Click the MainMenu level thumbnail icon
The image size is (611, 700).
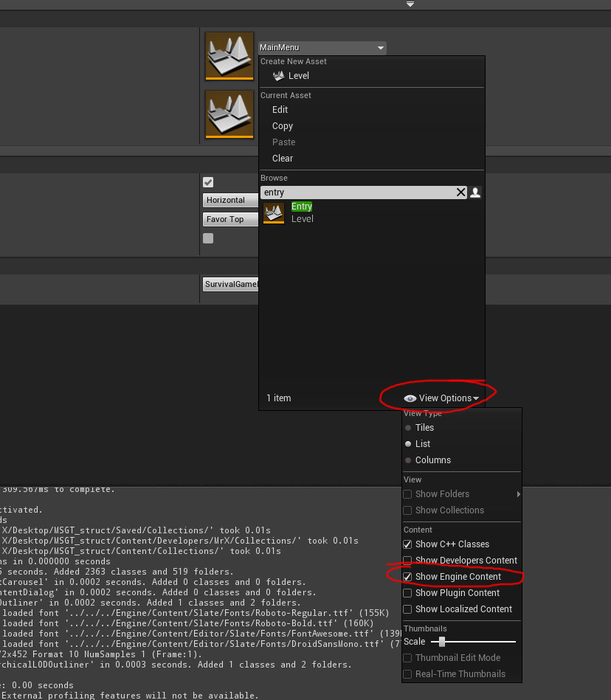pos(229,55)
